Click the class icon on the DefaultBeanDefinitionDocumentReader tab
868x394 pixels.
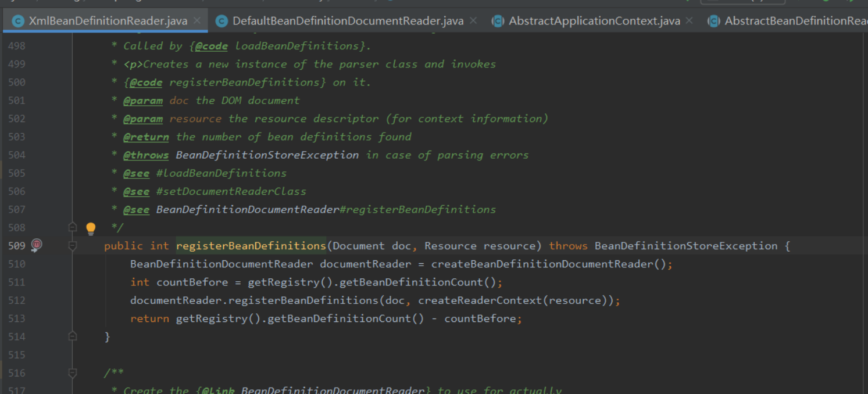[221, 20]
